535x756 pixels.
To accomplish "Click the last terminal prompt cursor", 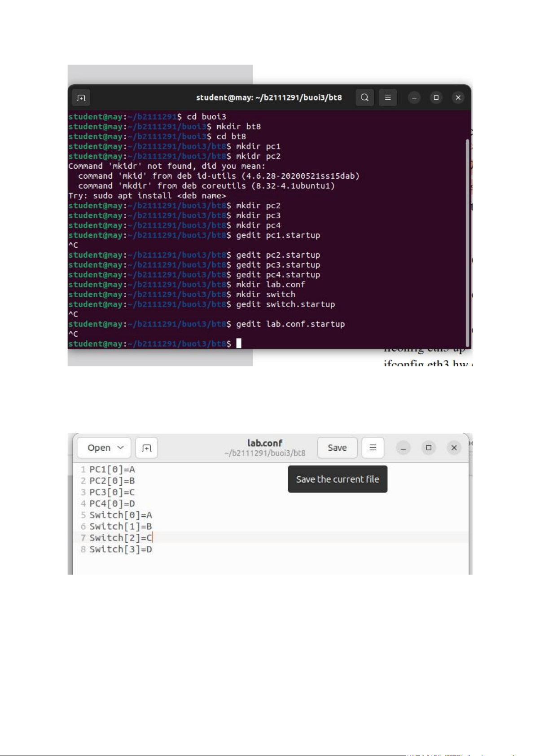I will tap(239, 343).
